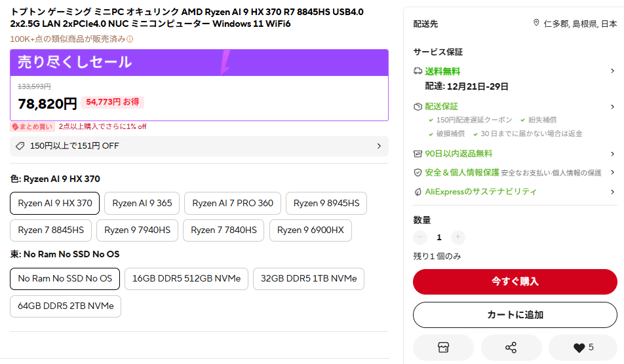Click the coupon tag icon for 151円 OFF
Image resolution: width=624 pixels, height=364 pixels.
pos(20,146)
